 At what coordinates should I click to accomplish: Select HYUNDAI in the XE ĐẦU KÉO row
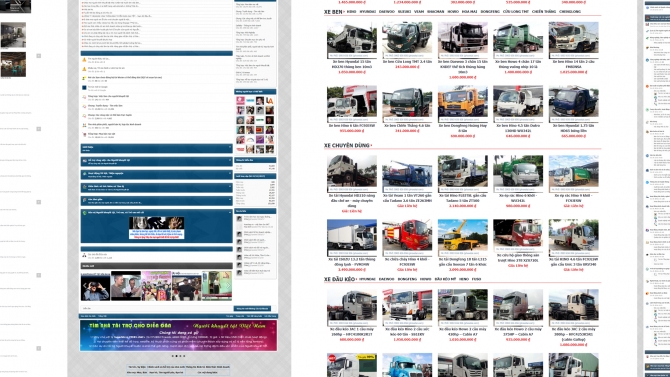pyautogui.click(x=367, y=279)
